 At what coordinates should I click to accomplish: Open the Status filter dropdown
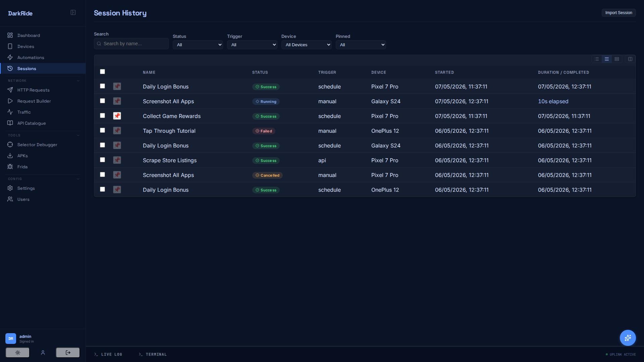click(x=198, y=45)
